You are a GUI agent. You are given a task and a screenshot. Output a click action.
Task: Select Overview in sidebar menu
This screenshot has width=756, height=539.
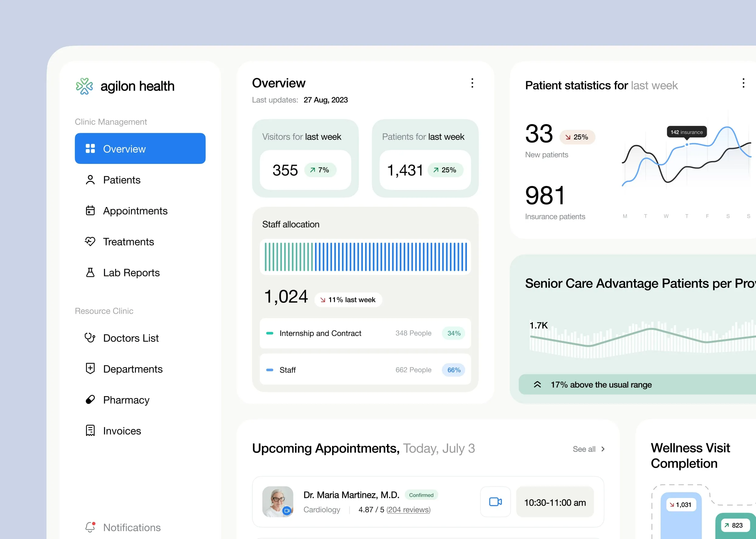pos(140,148)
